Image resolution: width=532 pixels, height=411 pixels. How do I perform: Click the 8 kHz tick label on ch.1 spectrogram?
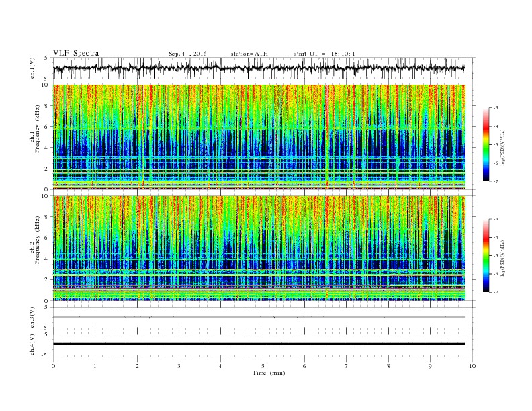point(46,106)
